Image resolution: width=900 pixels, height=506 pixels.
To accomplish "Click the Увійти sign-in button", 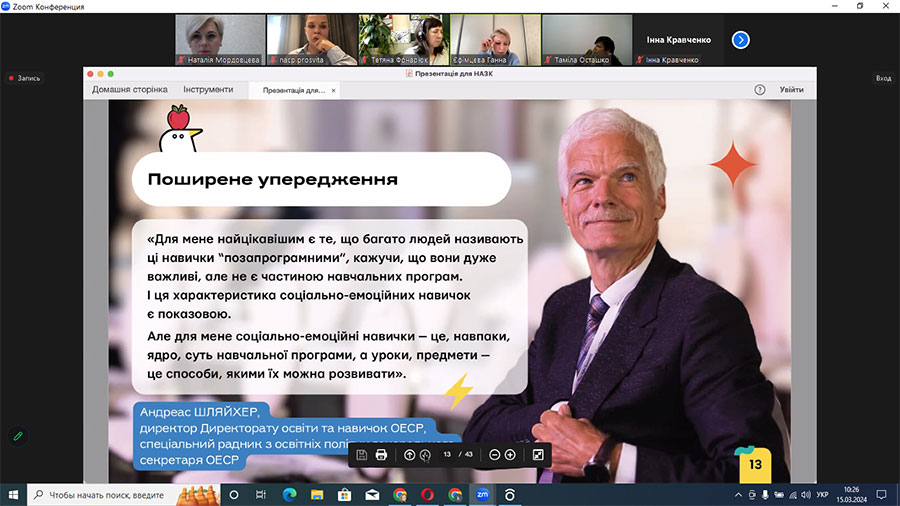I will [x=791, y=90].
